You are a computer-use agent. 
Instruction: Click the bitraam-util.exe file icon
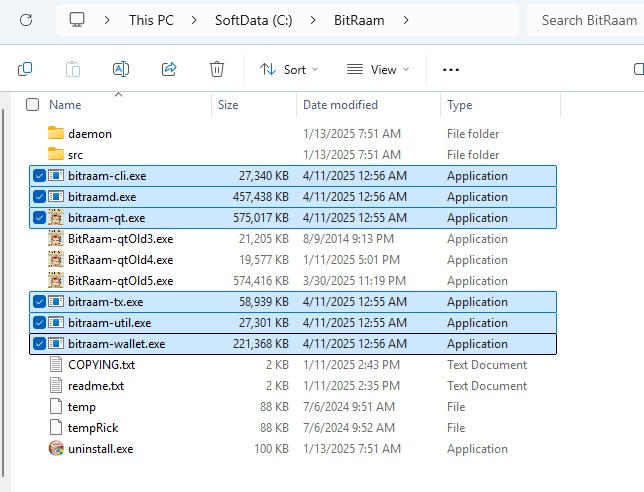click(x=56, y=323)
